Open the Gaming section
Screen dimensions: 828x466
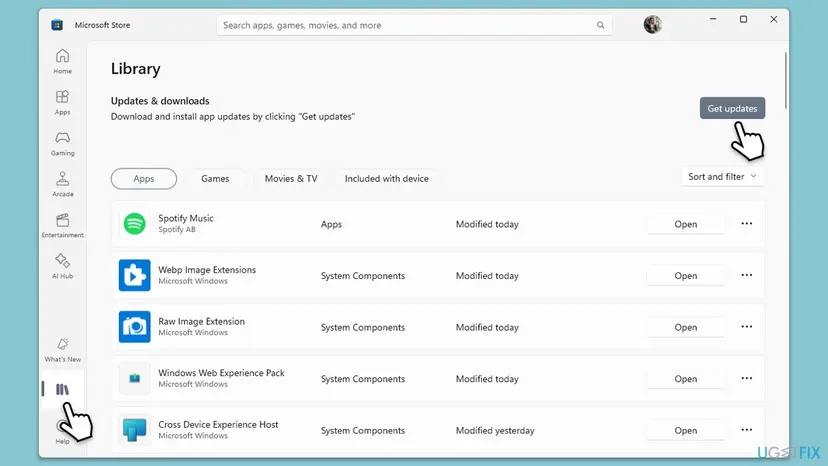pyautogui.click(x=62, y=143)
